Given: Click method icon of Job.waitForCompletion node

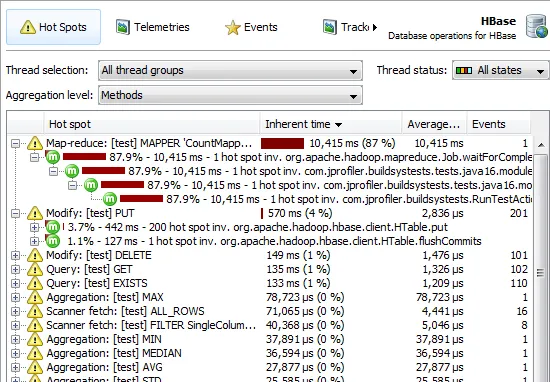Looking at the screenshot, I should (x=53, y=157).
